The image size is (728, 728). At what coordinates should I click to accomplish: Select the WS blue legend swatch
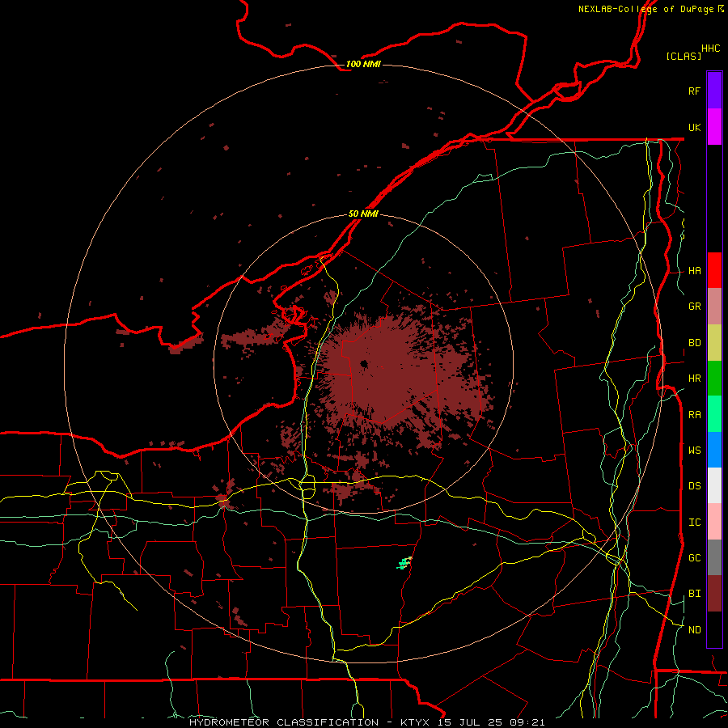(x=714, y=450)
